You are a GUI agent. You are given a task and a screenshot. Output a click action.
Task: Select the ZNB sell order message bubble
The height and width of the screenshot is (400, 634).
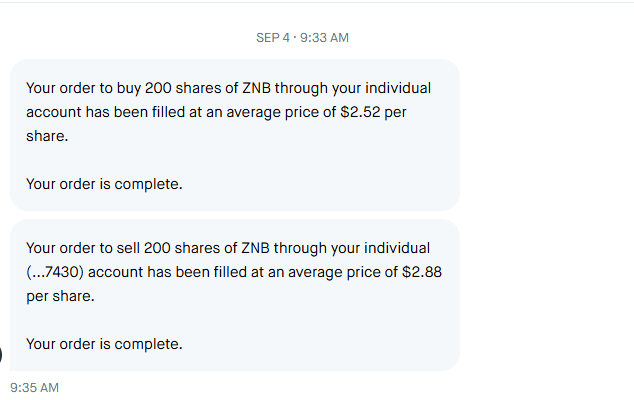point(234,295)
